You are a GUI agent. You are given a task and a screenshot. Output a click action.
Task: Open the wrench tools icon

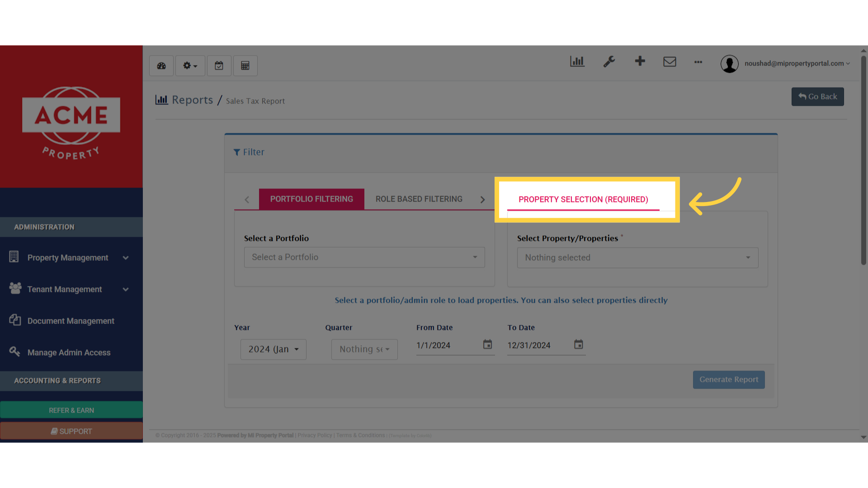[x=609, y=61]
